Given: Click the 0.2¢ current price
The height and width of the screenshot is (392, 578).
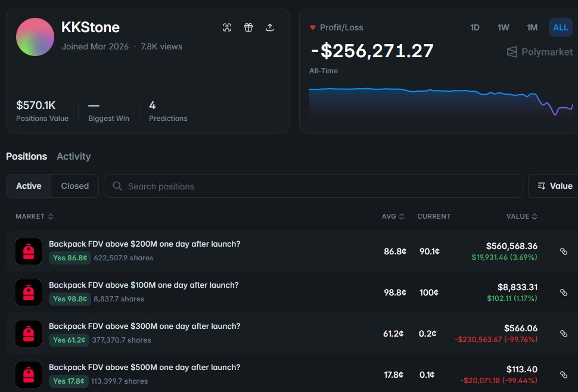Looking at the screenshot, I should pos(428,334).
